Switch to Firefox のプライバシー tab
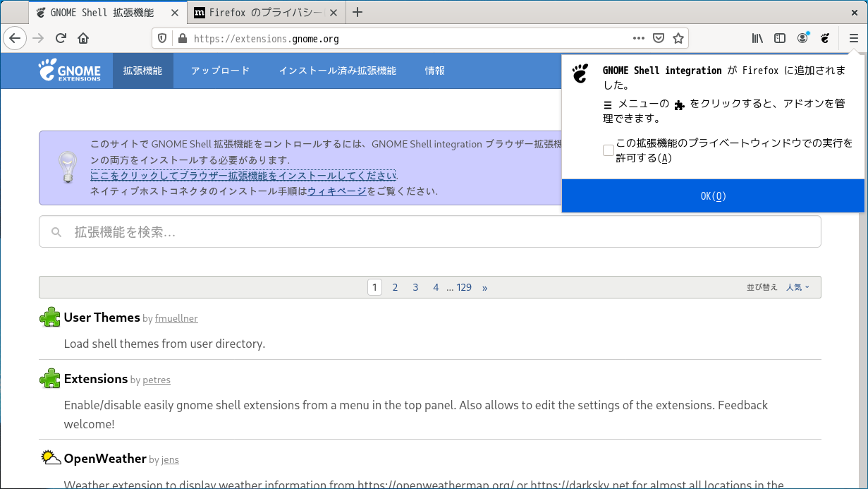The height and width of the screenshot is (489, 868). coord(267,12)
